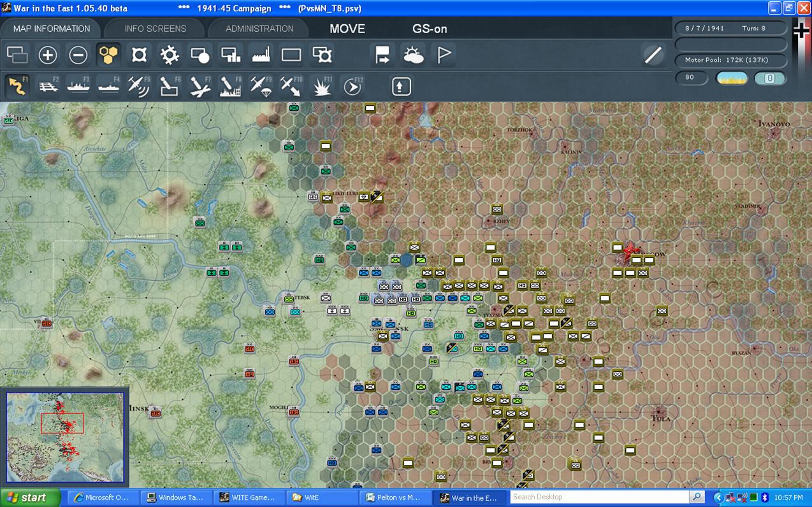This screenshot has width=812, height=507.
Task: Click the 80 value pill
Action: point(692,78)
